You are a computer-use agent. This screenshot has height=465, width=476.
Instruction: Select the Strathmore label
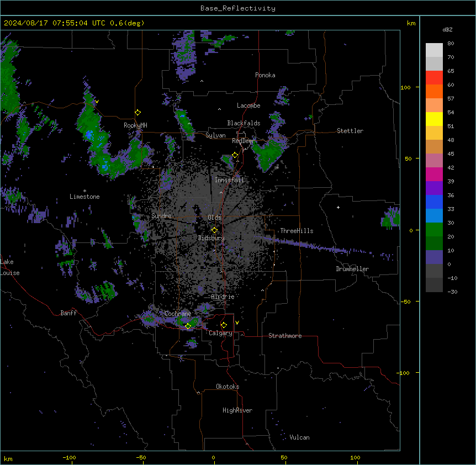pyautogui.click(x=285, y=336)
